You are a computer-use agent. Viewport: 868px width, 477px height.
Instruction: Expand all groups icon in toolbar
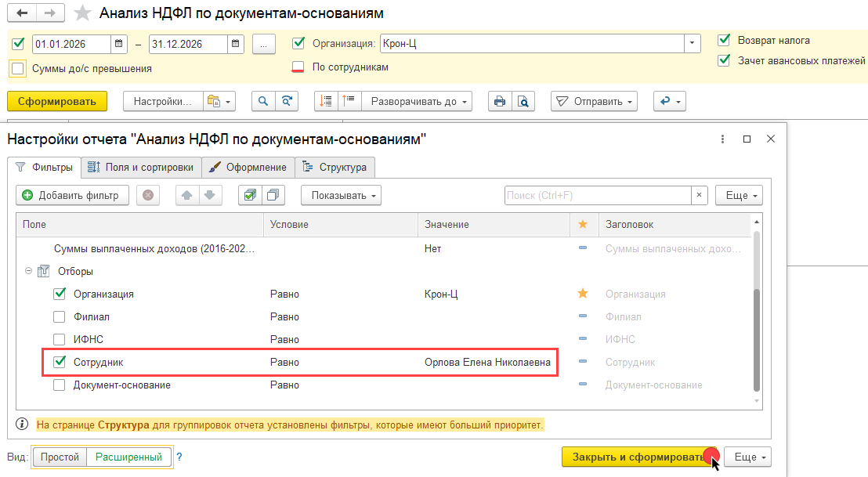pos(349,102)
